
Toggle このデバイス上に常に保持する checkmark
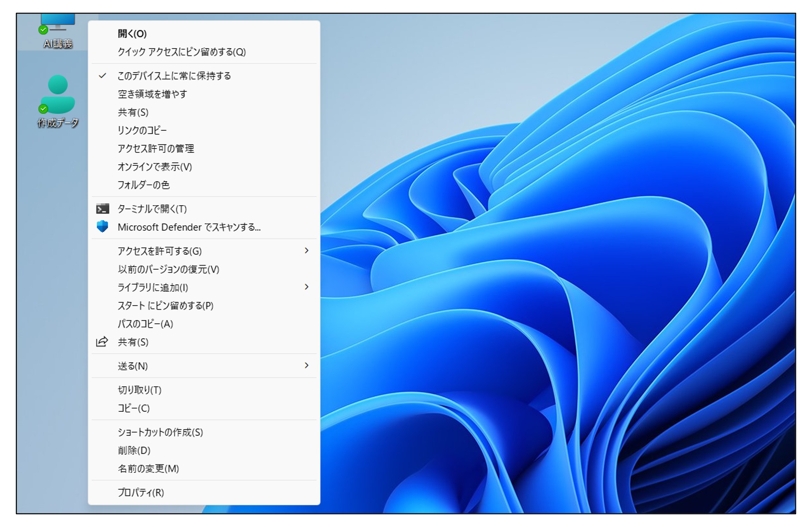(102, 76)
